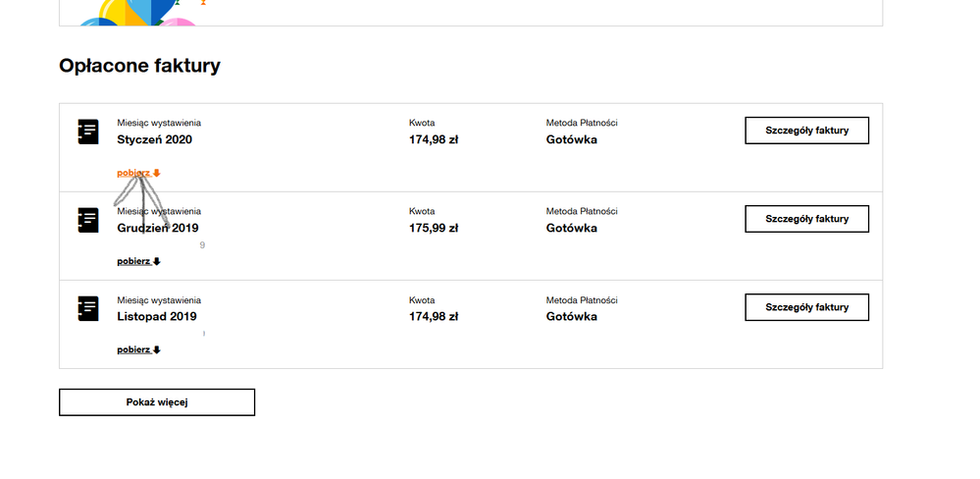Click the Opłacone faktury heading

point(139,66)
